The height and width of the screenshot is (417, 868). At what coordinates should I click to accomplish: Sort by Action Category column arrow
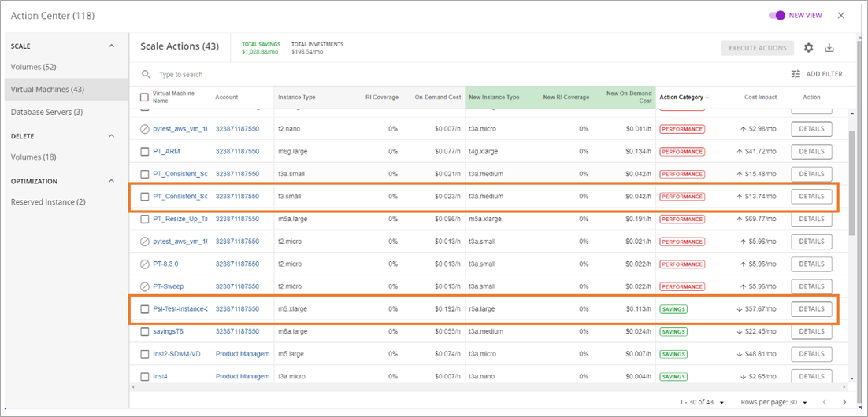(707, 98)
